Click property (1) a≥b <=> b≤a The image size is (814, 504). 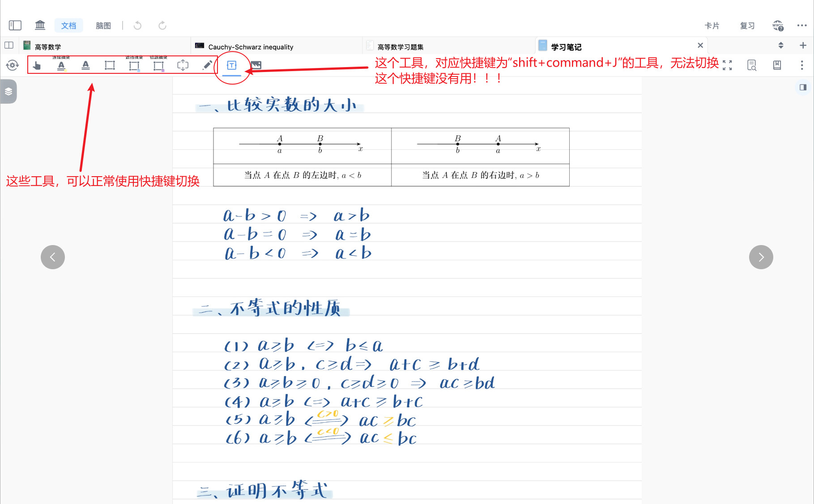tap(303, 345)
